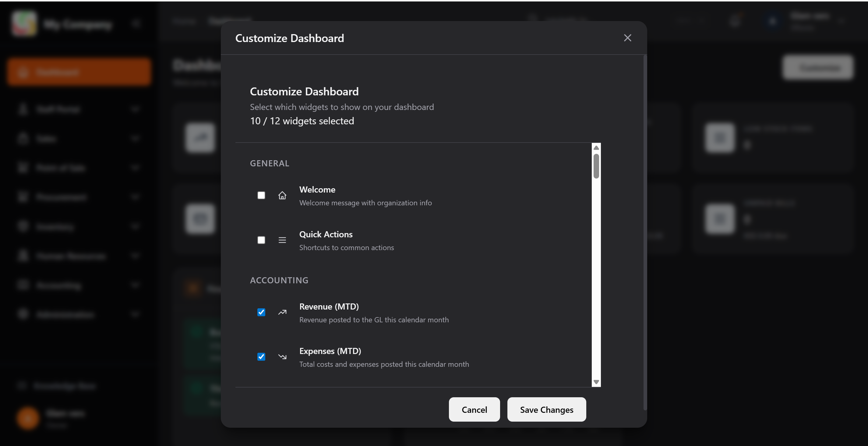The width and height of the screenshot is (868, 446).
Task: Expand the Administration sidebar section
Action: pyautogui.click(x=135, y=314)
